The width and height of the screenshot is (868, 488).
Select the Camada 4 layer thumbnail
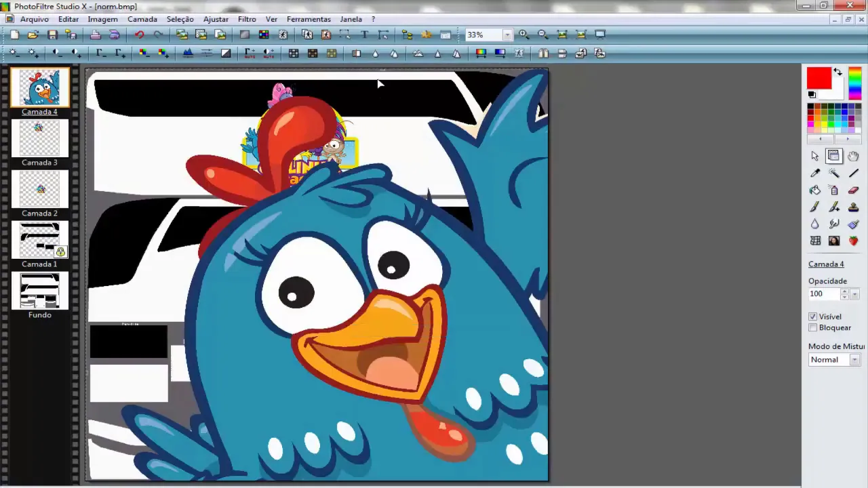click(39, 87)
